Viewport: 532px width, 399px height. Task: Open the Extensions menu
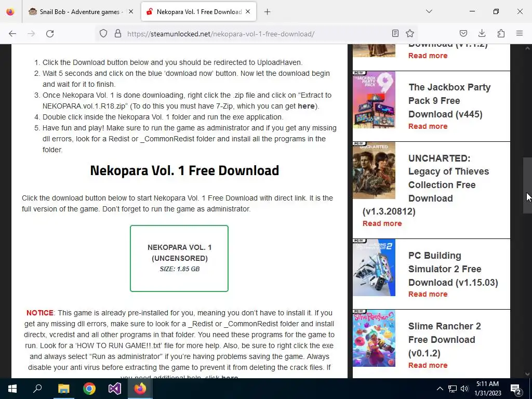pyautogui.click(x=501, y=34)
